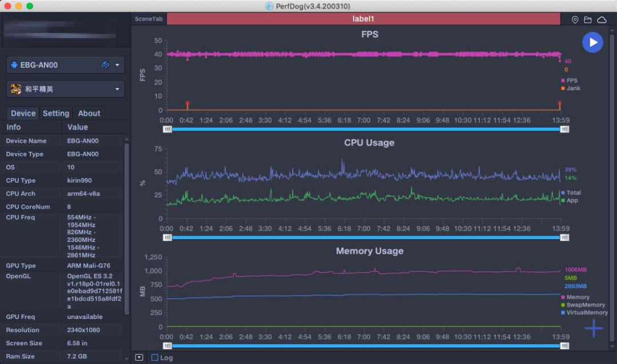Select the Device Name row value EBG-AN00
The image size is (617, 364).
[x=83, y=141]
